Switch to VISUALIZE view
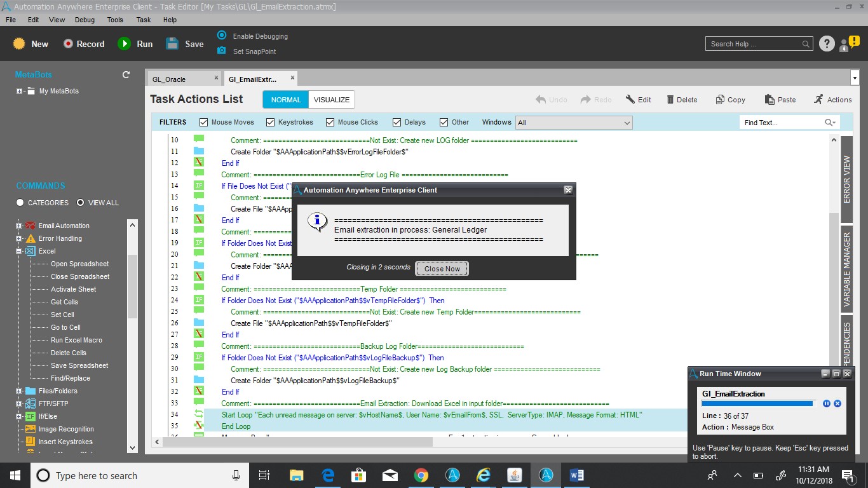This screenshot has height=488, width=868. click(x=332, y=100)
